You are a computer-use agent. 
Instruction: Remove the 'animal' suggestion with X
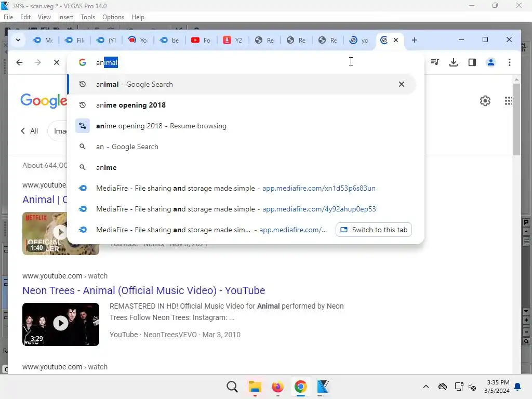pos(402,84)
